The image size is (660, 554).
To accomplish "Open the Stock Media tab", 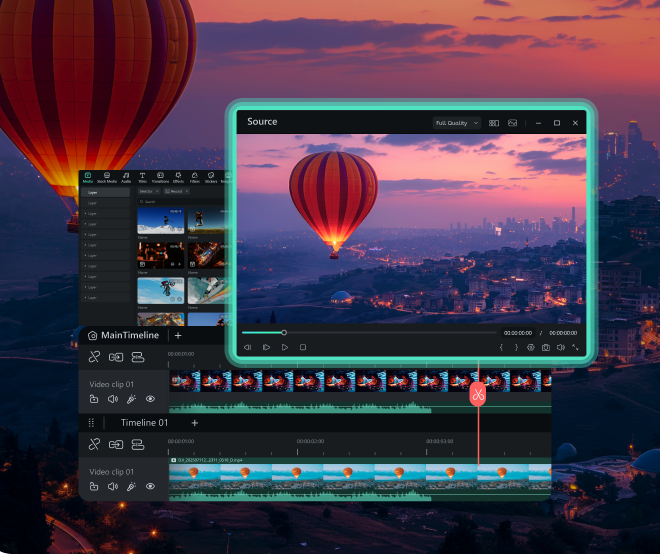I will (107, 178).
